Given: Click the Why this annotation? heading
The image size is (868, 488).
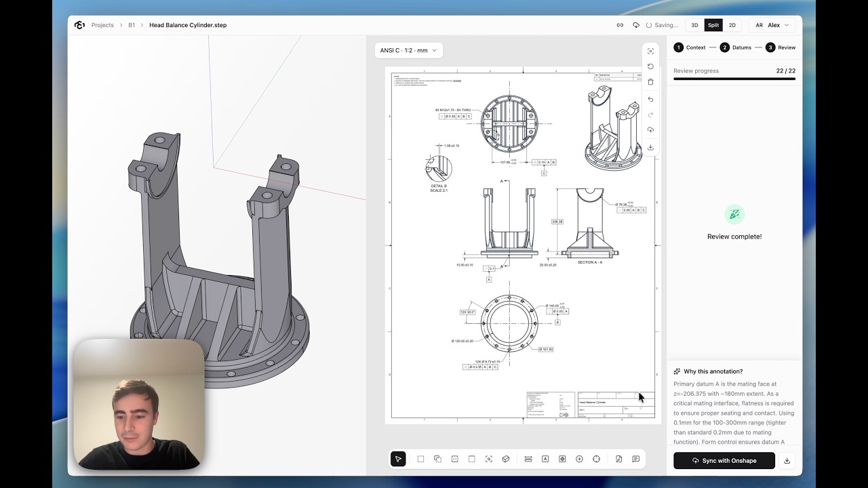Looking at the screenshot, I should coord(713,371).
